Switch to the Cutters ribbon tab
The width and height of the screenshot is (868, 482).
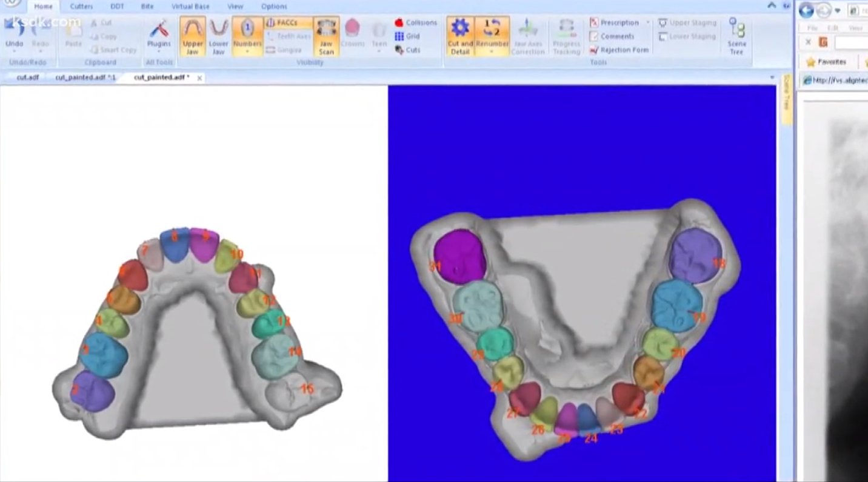pos(81,6)
